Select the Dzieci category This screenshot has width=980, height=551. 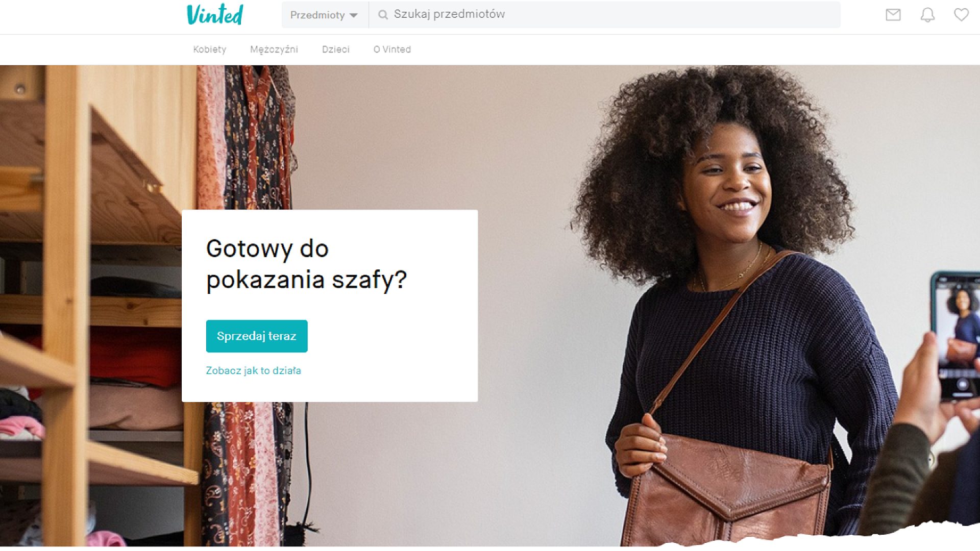(x=335, y=49)
